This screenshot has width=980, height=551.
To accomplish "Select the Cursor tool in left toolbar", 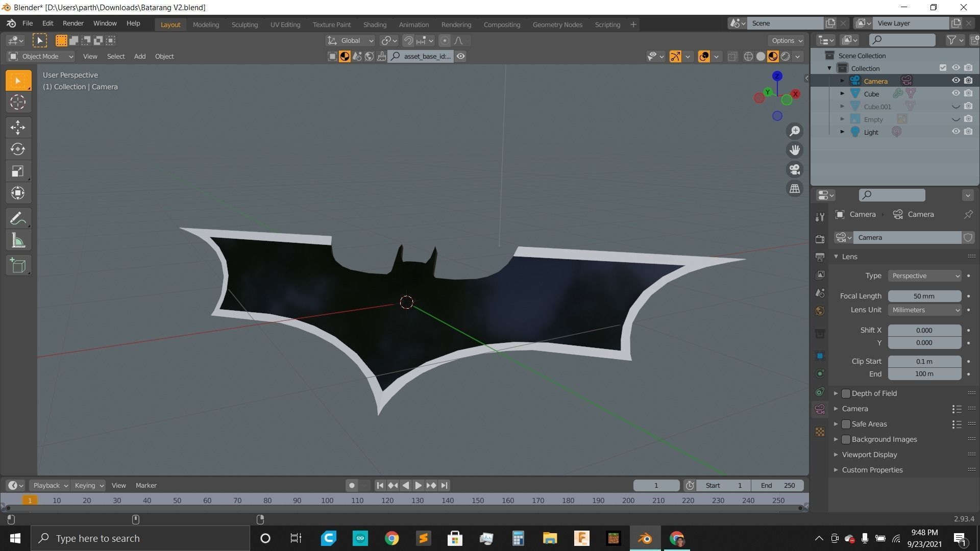I will (18, 102).
